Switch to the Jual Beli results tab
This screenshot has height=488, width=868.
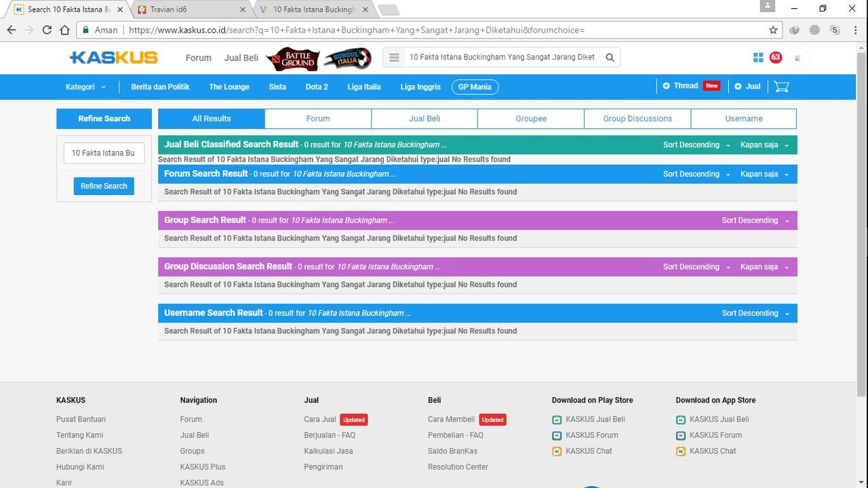click(x=425, y=119)
